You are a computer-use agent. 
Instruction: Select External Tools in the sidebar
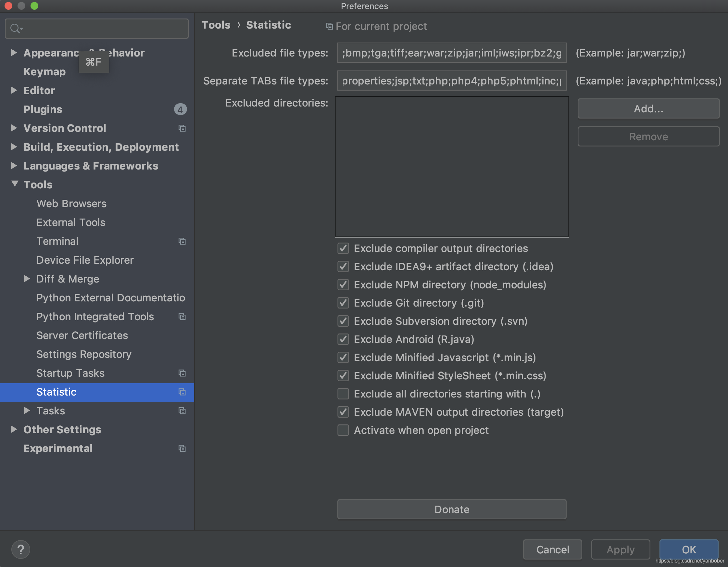(x=71, y=222)
